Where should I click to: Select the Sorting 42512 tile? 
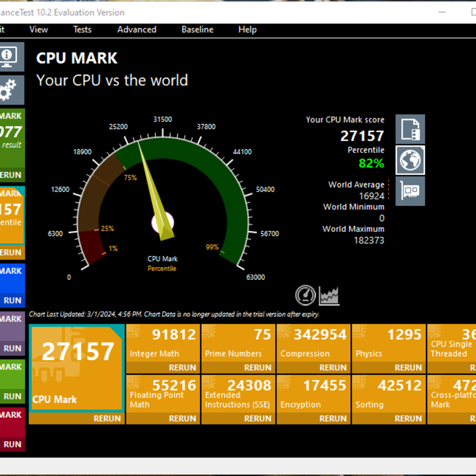click(388, 394)
